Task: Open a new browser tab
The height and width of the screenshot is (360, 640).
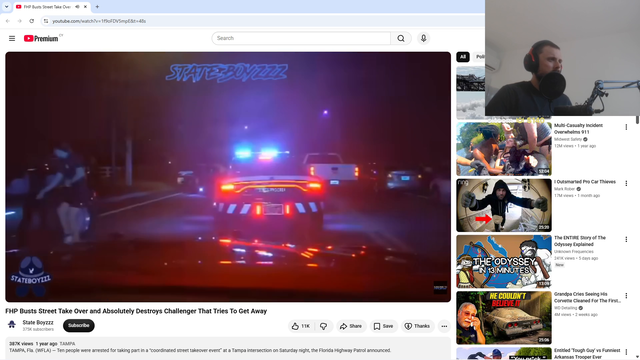Action: click(97, 7)
